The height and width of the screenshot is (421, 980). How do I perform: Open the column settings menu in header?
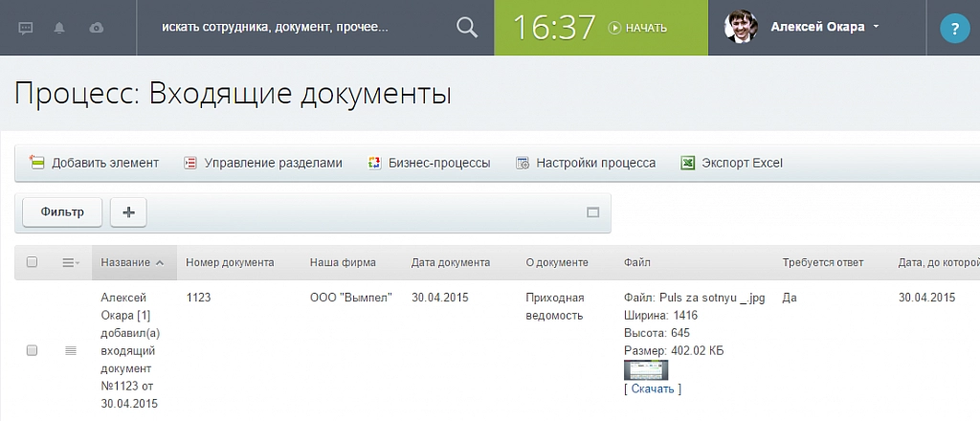71,262
